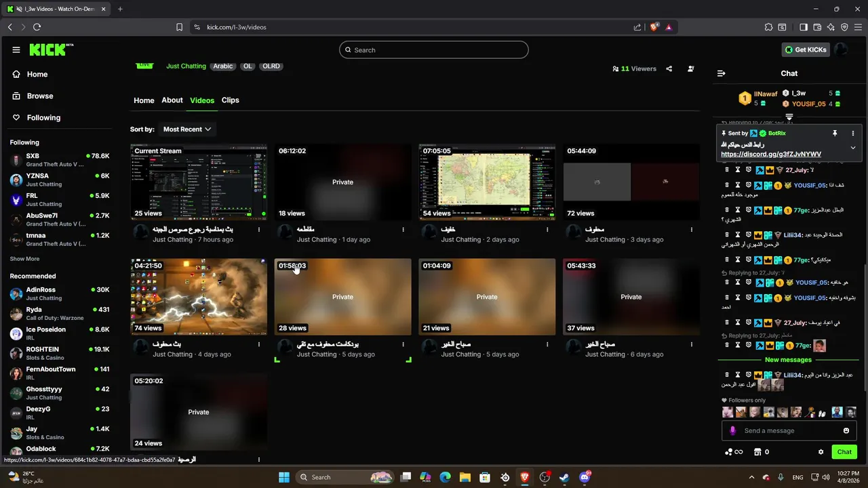Show hidden system tray icons

[751, 477]
